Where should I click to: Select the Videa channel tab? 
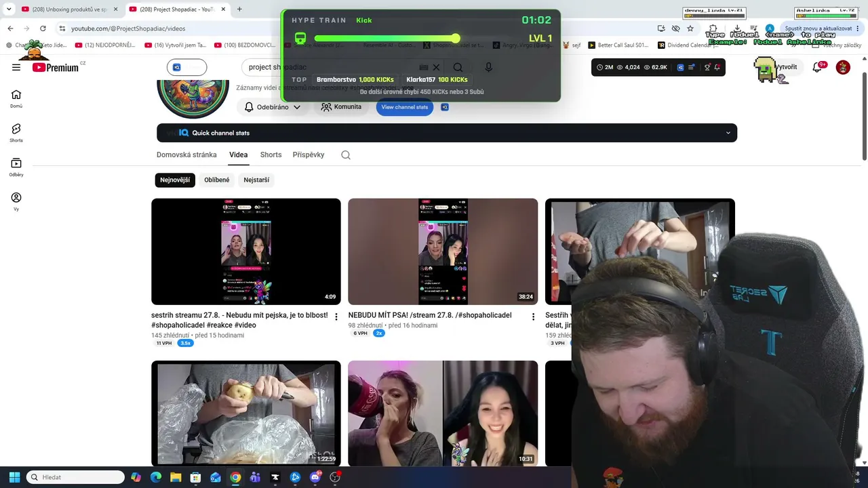[x=238, y=155]
